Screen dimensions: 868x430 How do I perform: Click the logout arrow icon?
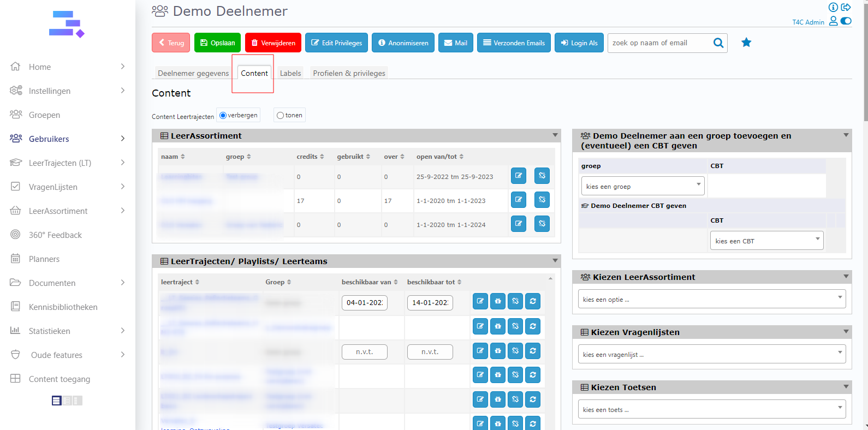(x=846, y=7)
